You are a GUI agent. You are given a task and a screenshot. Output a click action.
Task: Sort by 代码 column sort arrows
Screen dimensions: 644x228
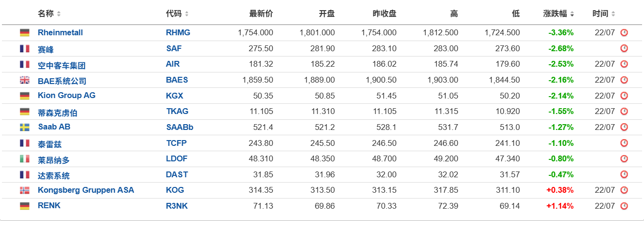pyautogui.click(x=187, y=14)
